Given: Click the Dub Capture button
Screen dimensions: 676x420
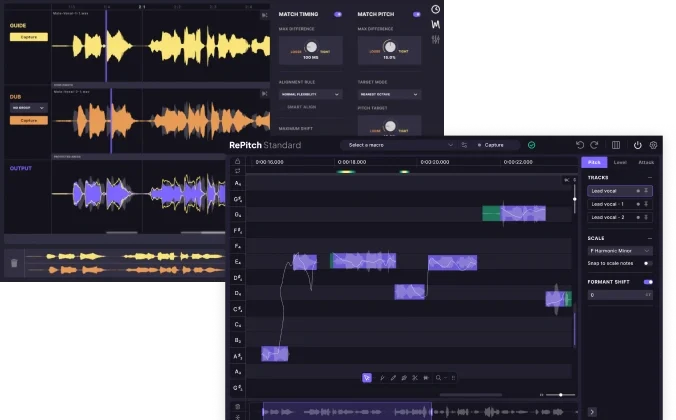Looking at the screenshot, I should click(x=28, y=120).
